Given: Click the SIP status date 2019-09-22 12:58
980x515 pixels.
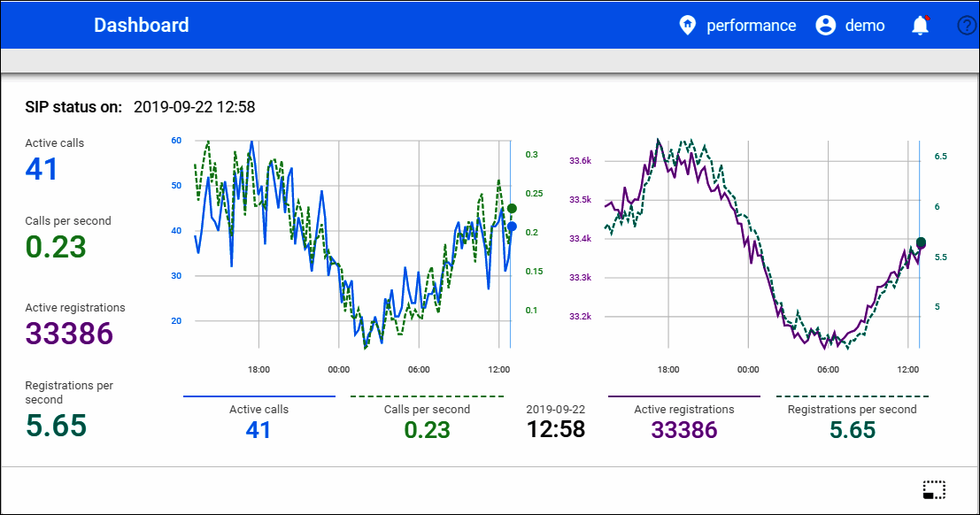Looking at the screenshot, I should pyautogui.click(x=194, y=107).
